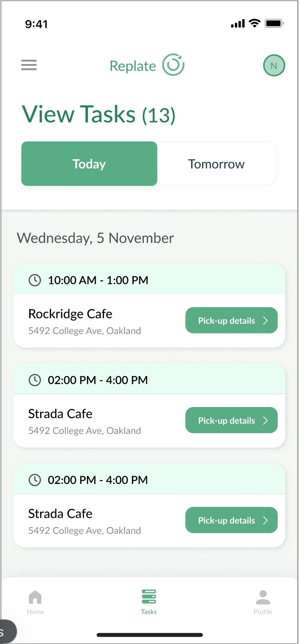Switch to the Today toggle

pos(89,164)
